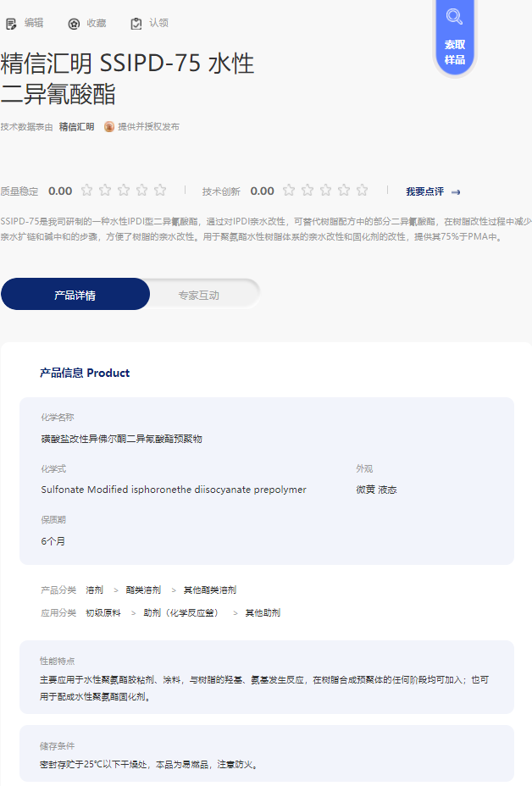Click the SSIPD-75 product description paragraph
532x786 pixels.
[x=266, y=229]
